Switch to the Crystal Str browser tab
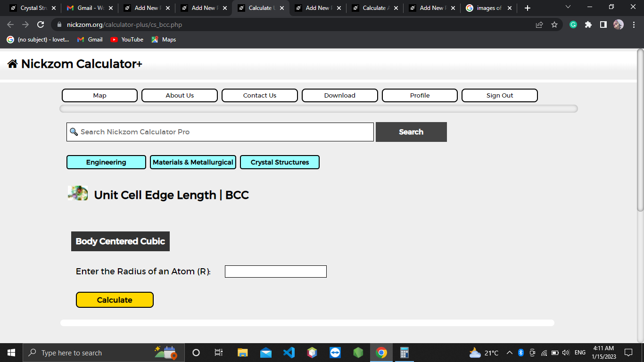 pos(33,8)
